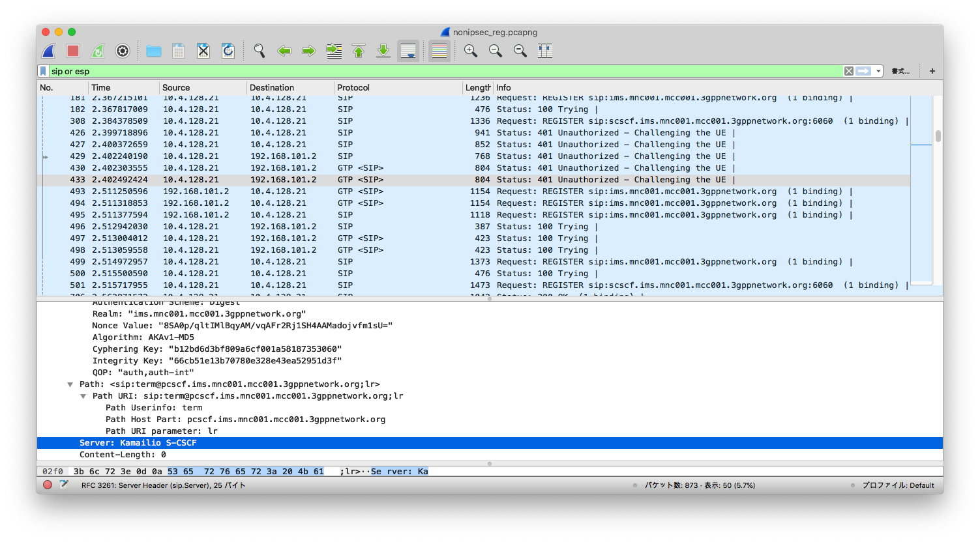Image resolution: width=980 pixels, height=542 pixels.
Task: Open the recent filters dropdown
Action: 878,71
